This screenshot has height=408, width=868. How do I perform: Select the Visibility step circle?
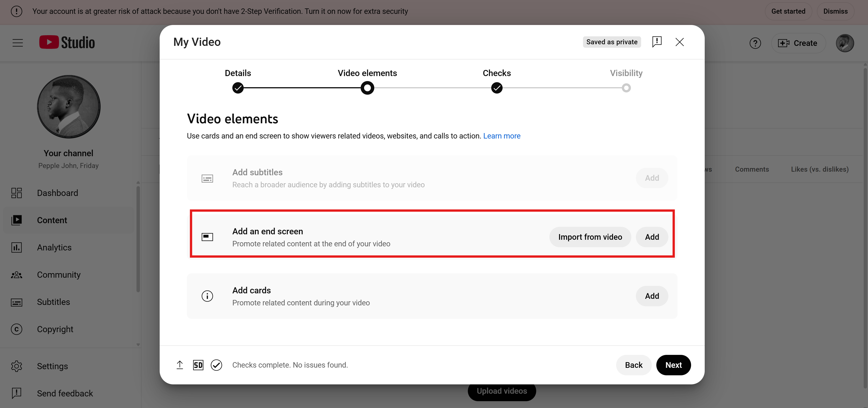(x=626, y=88)
